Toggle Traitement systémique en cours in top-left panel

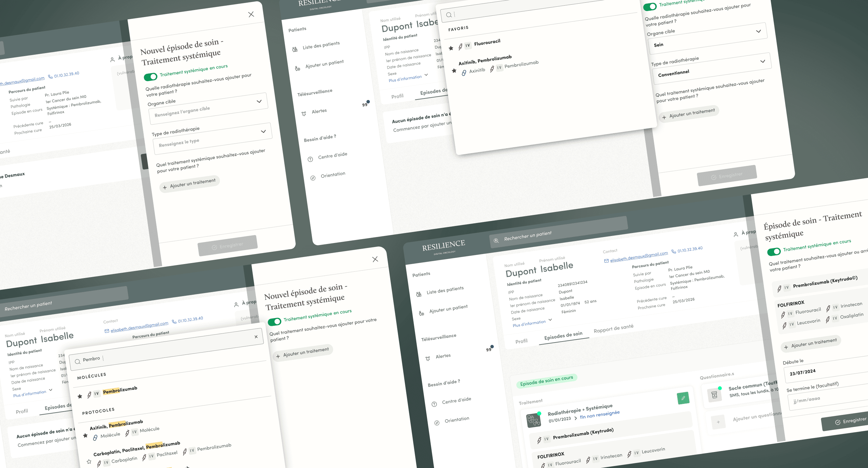click(150, 77)
